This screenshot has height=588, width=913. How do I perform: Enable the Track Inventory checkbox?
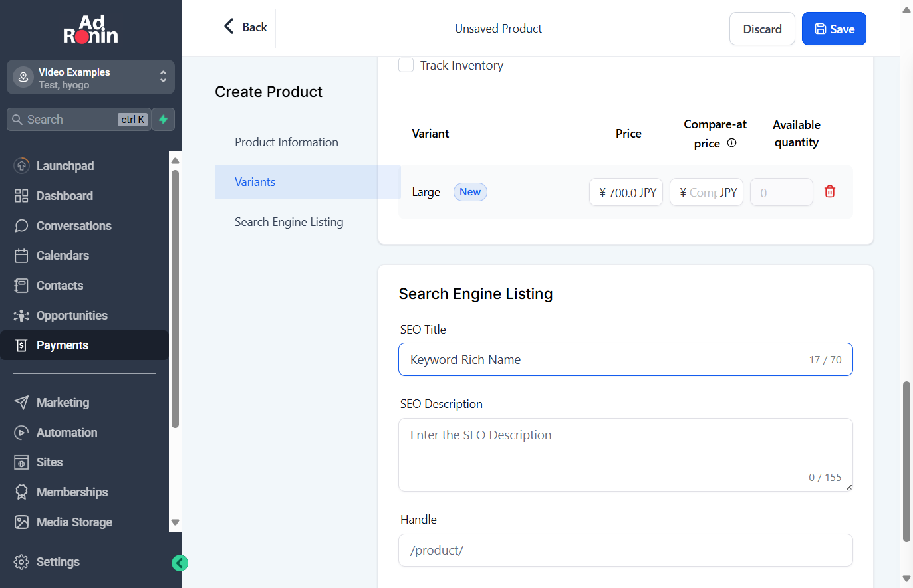(x=406, y=65)
